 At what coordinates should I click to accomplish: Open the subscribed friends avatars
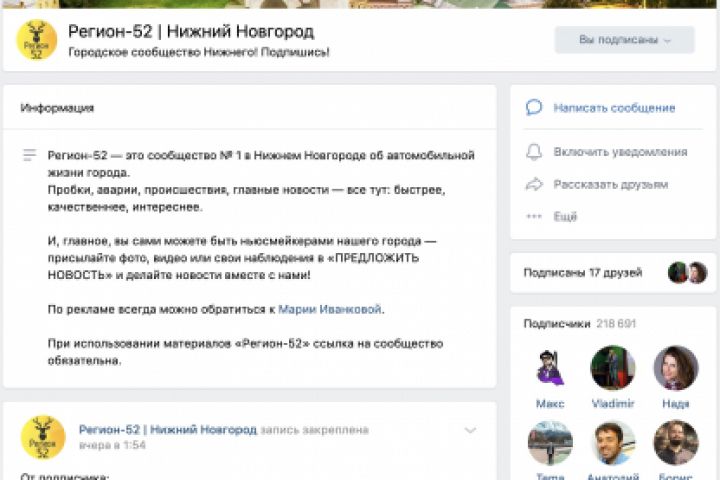tap(687, 273)
